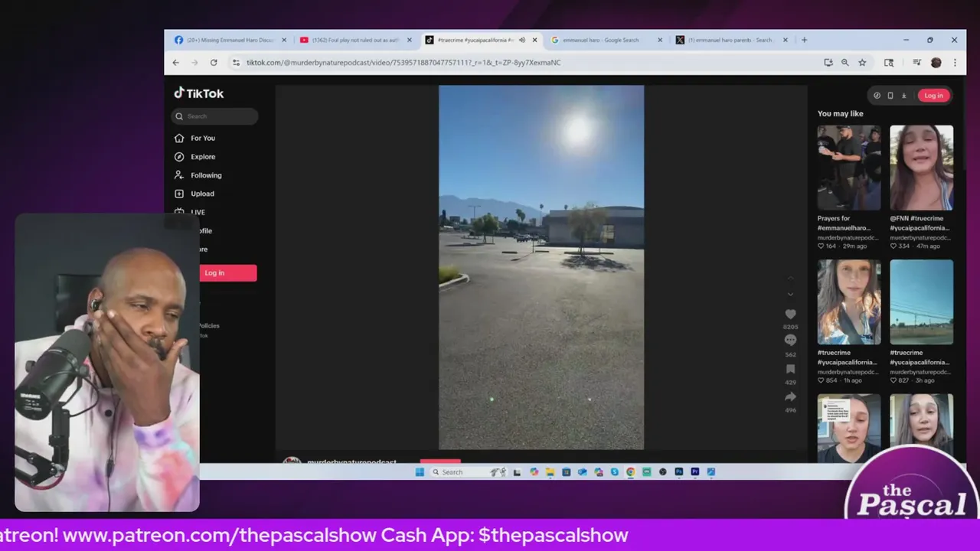Go back in browser history
The image size is (980, 551).
176,63
